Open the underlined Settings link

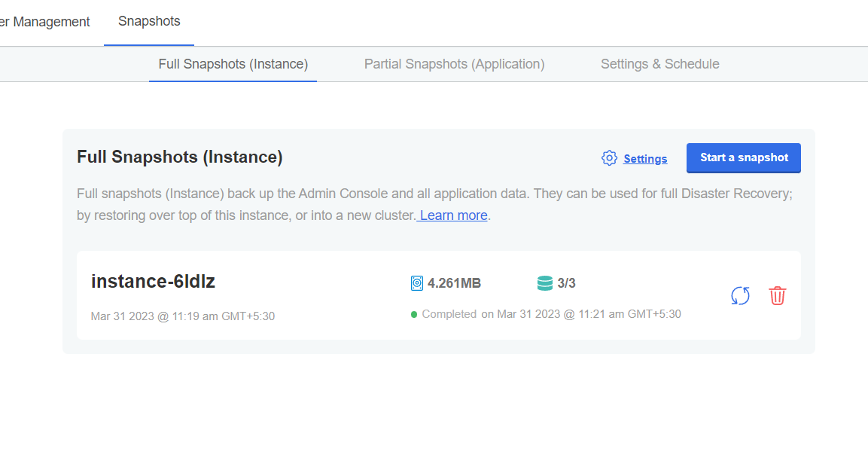pyautogui.click(x=645, y=159)
